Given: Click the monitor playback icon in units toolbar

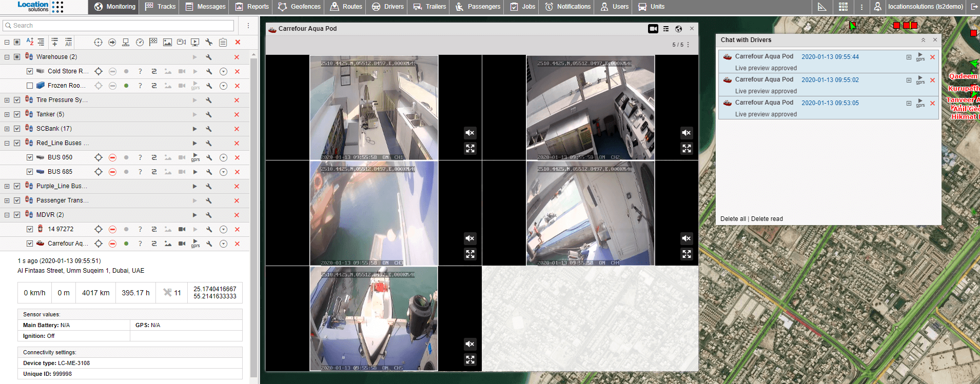Looking at the screenshot, I should tap(195, 42).
